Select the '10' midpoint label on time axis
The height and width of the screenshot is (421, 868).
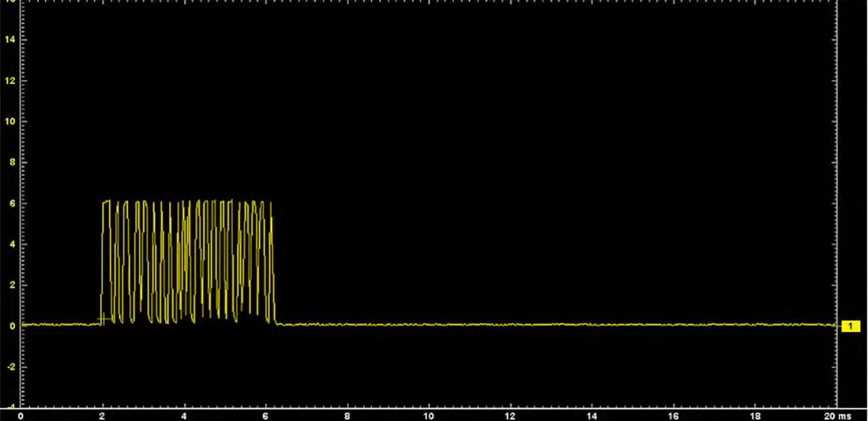(x=428, y=415)
